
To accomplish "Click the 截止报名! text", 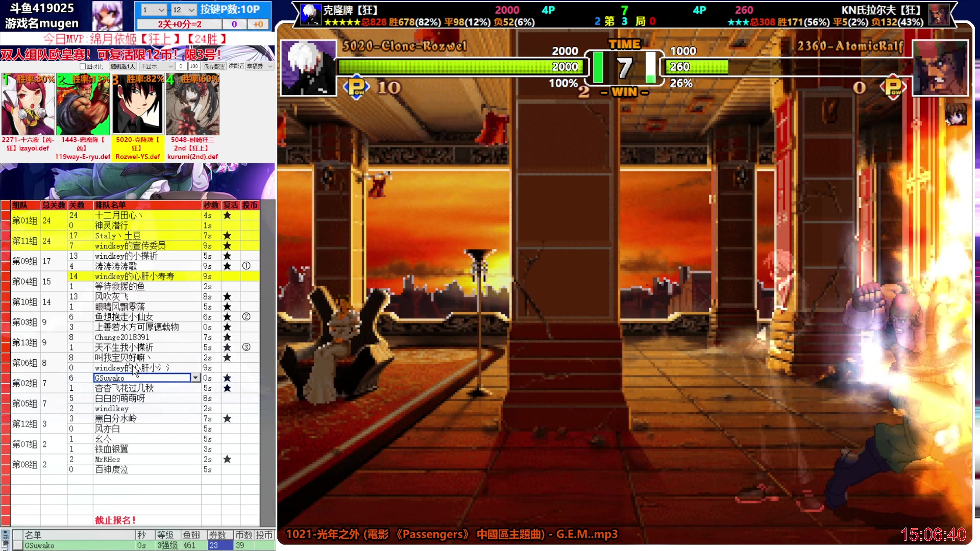I will point(115,520).
